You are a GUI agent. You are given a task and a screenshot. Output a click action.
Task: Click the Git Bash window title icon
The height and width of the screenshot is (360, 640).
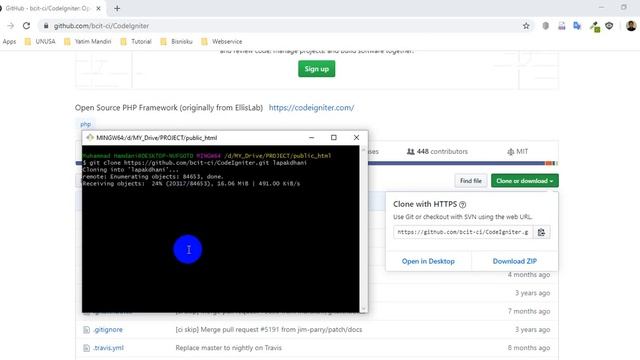90,138
